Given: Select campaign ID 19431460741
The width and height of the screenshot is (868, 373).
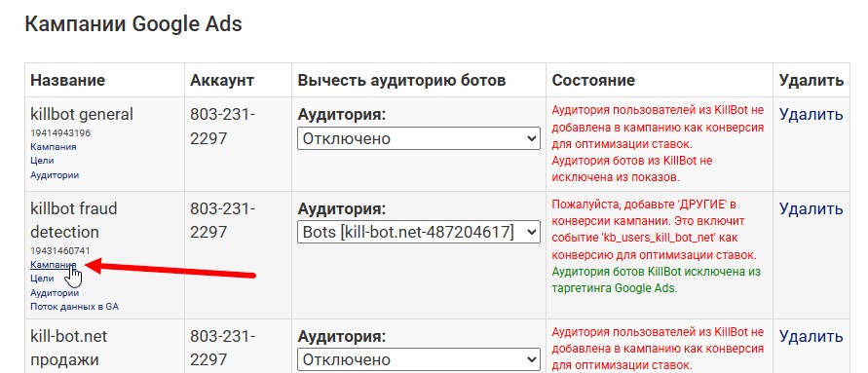Looking at the screenshot, I should (x=60, y=250).
